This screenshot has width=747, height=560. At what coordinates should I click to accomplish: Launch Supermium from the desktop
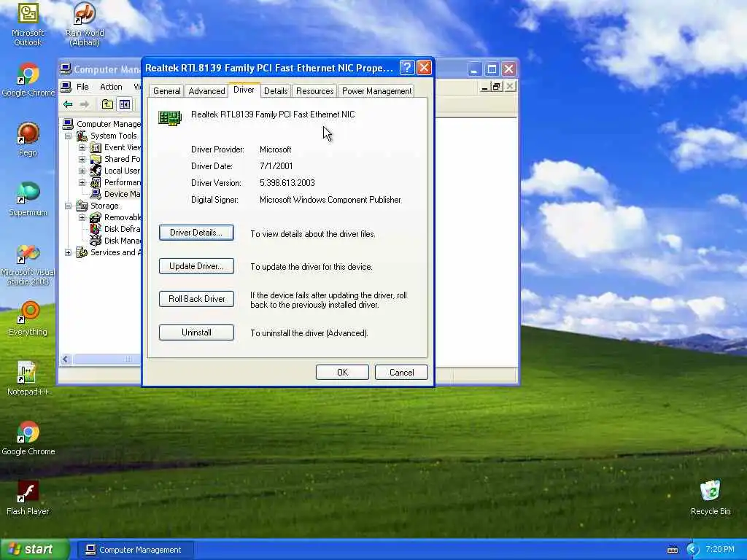pos(28,198)
